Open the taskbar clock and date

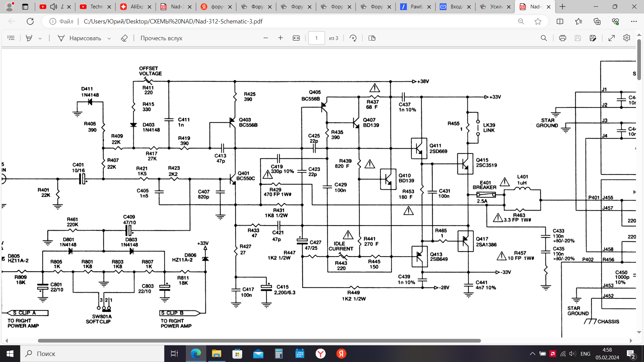[x=607, y=354]
